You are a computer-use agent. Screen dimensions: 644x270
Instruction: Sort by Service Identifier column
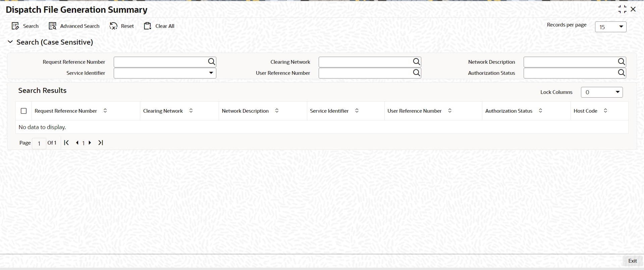(357, 111)
